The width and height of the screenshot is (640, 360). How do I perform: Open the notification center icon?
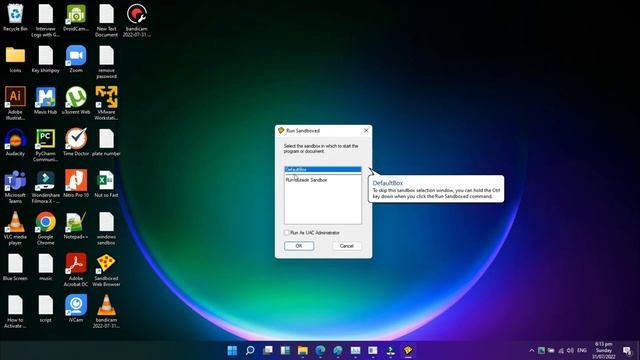pyautogui.click(x=627, y=350)
